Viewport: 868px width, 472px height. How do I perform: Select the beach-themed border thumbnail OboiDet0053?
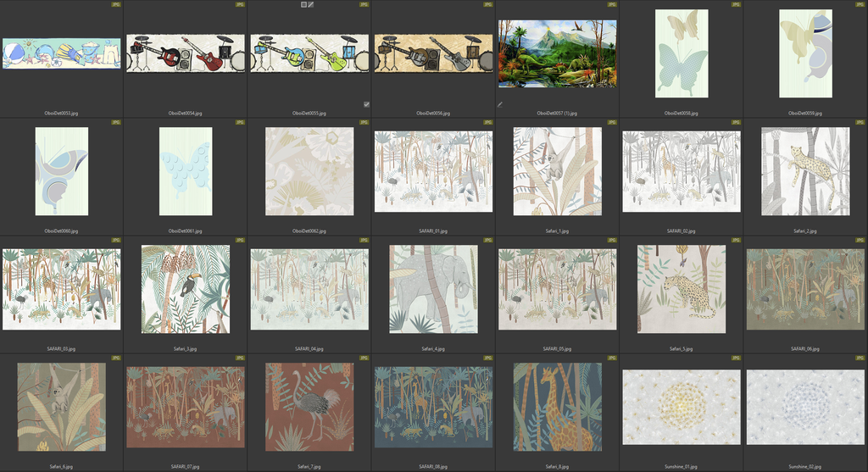tap(61, 53)
